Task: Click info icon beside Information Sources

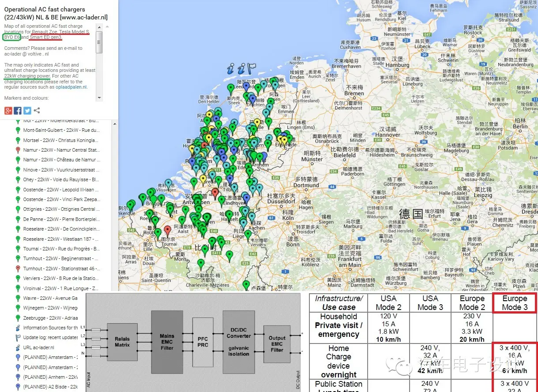Action: (x=18, y=328)
